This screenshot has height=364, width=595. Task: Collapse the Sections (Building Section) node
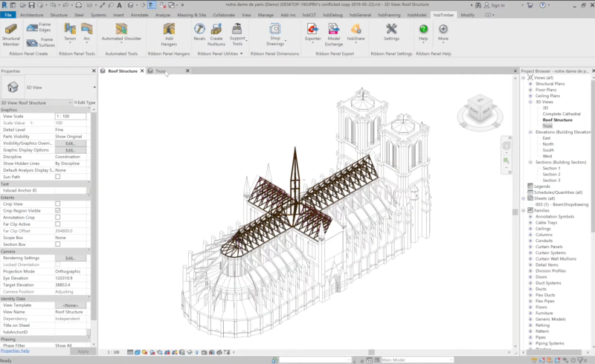click(530, 162)
